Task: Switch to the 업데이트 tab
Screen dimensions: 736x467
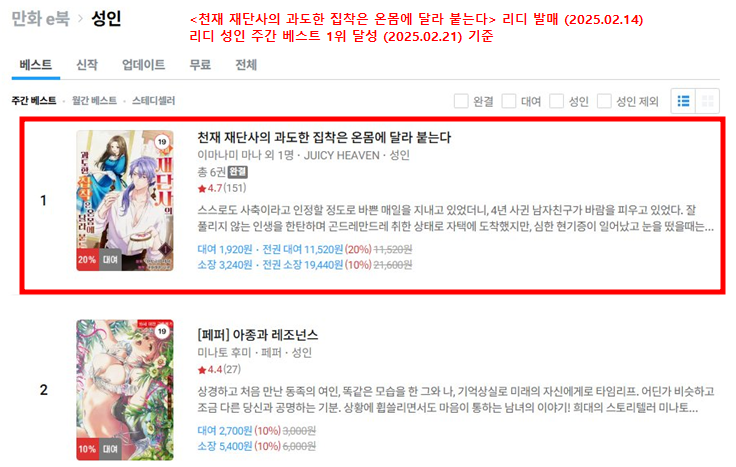Action: pyautogui.click(x=144, y=65)
